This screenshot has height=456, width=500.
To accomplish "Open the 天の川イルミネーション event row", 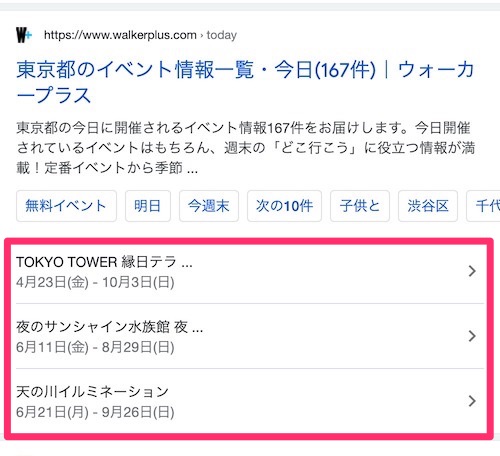I will 250,401.
